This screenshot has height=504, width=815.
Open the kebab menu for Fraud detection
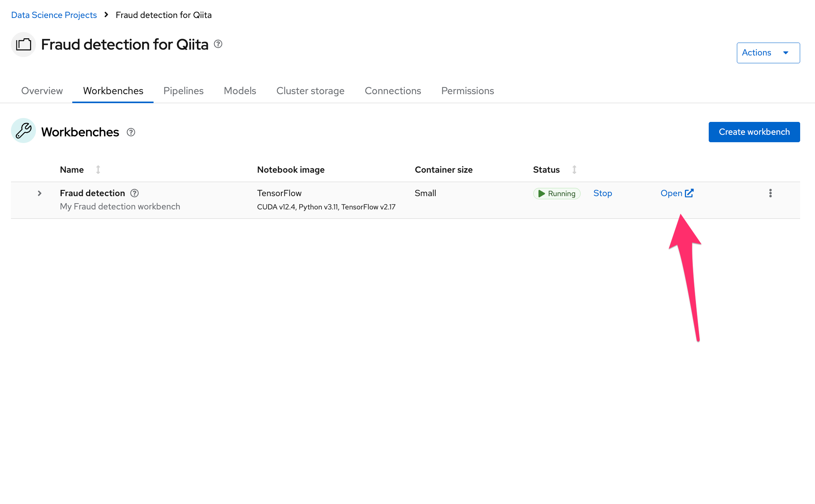tap(770, 193)
